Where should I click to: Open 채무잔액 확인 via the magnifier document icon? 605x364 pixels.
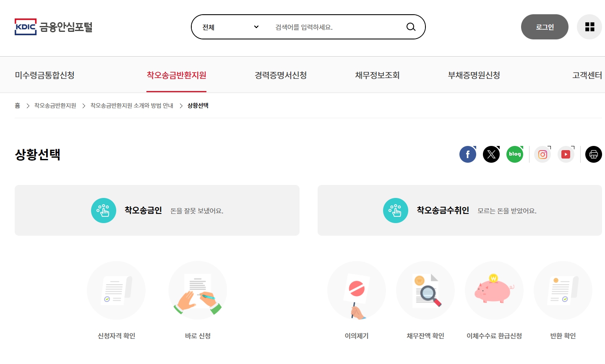(425, 290)
